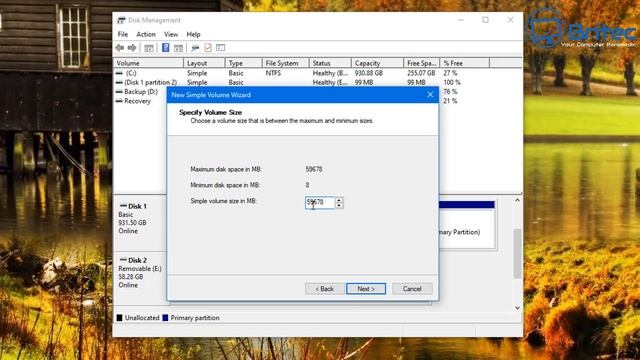Click scroll up arrow in disk pane
Screen dimensions: 640x360
(518, 200)
